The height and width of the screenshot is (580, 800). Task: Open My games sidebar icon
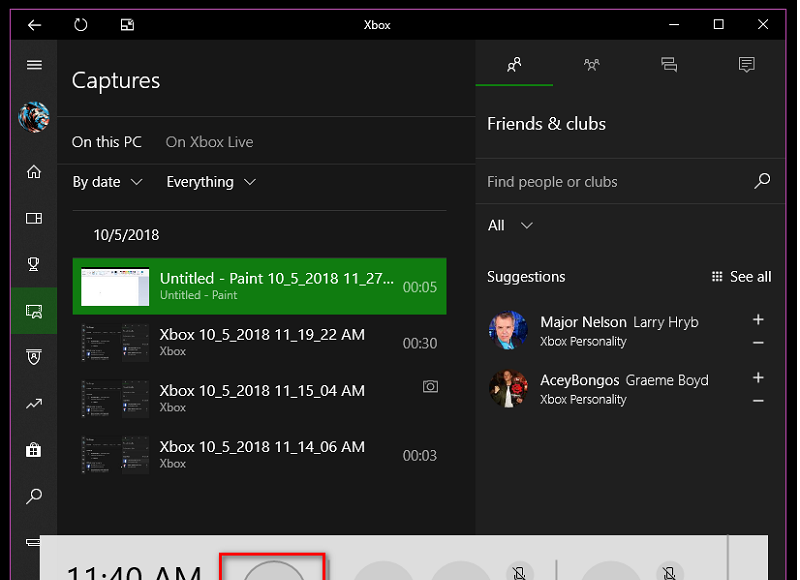click(34, 218)
